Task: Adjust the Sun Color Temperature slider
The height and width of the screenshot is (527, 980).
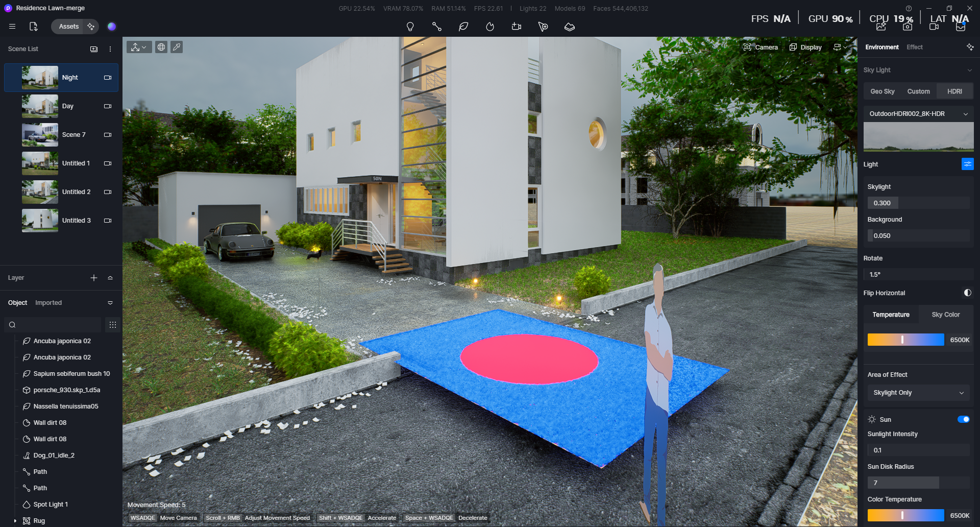Action: (905, 515)
